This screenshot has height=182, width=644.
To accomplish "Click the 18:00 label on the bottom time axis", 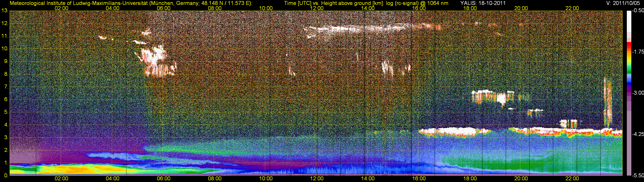I will coord(470,179).
